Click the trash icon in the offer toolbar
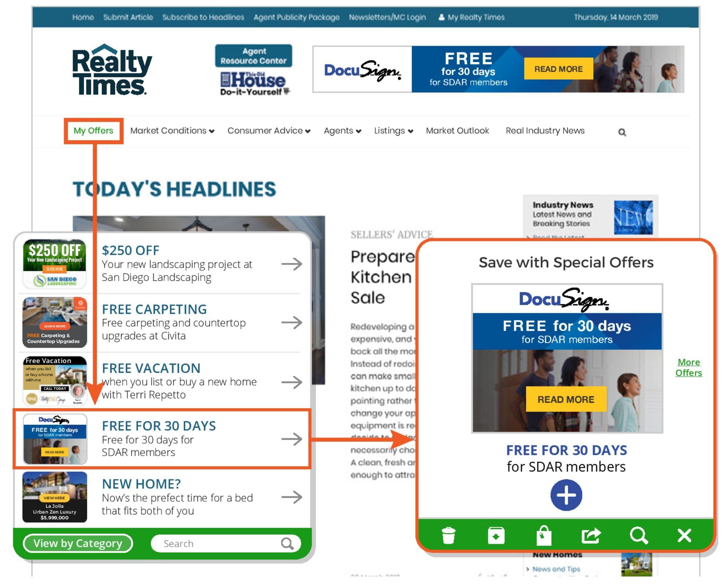The height and width of the screenshot is (585, 728). [448, 536]
